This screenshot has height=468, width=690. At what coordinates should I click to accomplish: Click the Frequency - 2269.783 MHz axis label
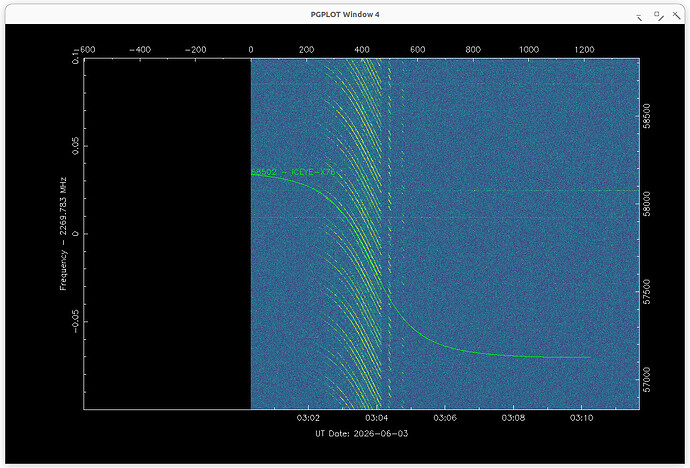coord(63,234)
